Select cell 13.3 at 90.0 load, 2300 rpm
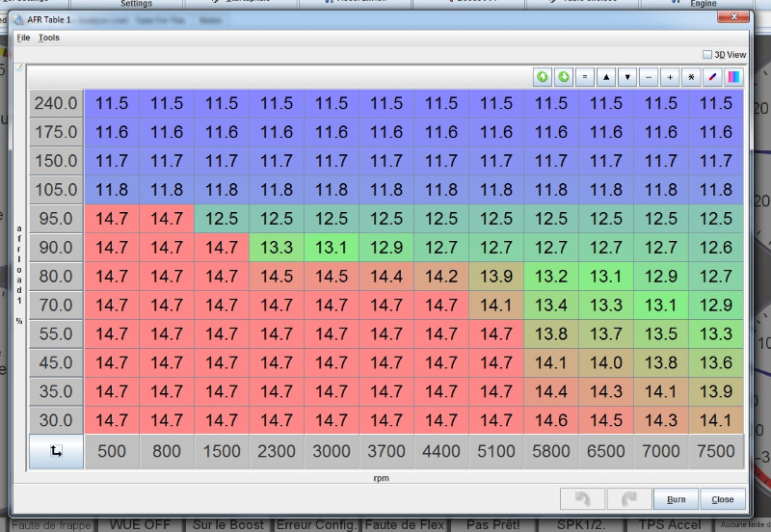 (277, 248)
